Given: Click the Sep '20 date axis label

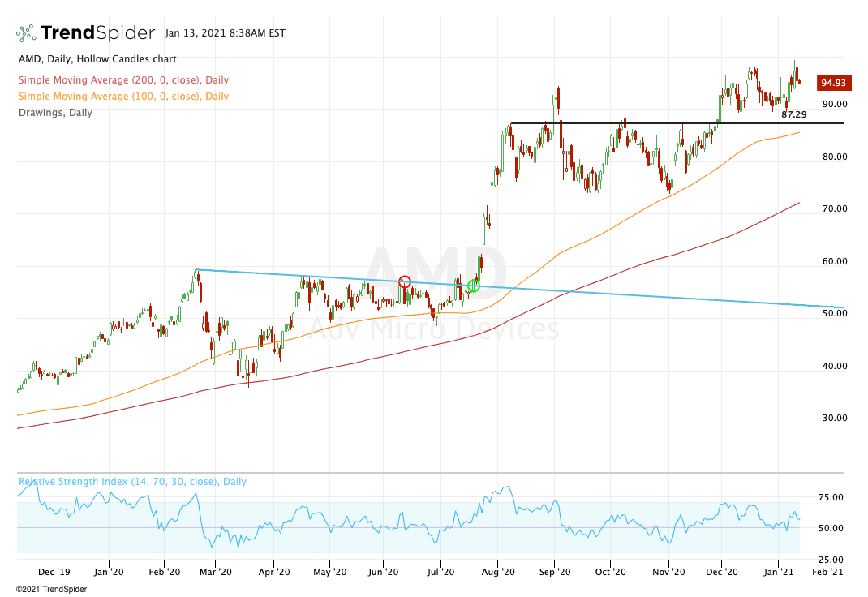Looking at the screenshot, I should [x=554, y=572].
